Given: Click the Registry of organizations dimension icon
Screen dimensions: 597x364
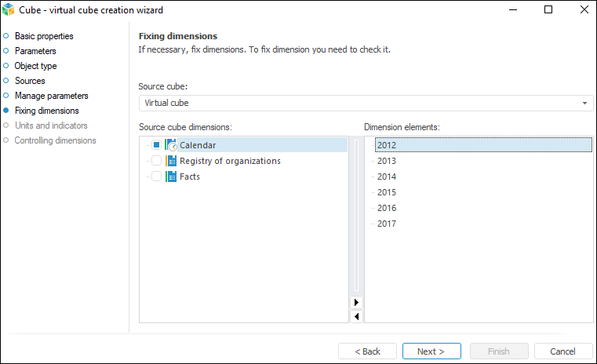Looking at the screenshot, I should point(171,161).
